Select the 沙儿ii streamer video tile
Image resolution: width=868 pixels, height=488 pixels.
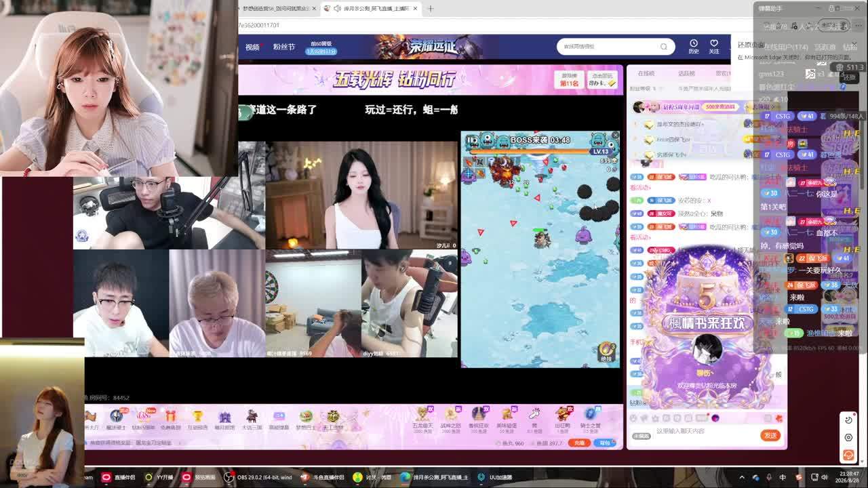pyautogui.click(x=361, y=195)
